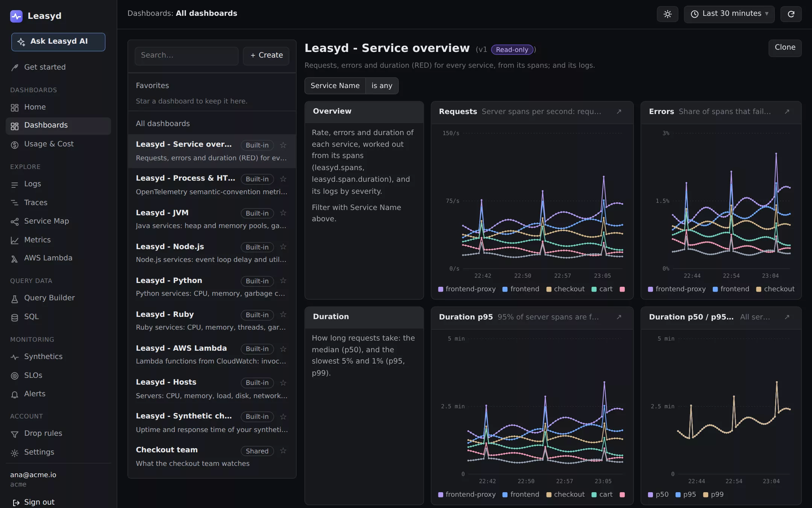Click the ana@acme.io account label
812x508 pixels.
tap(33, 475)
